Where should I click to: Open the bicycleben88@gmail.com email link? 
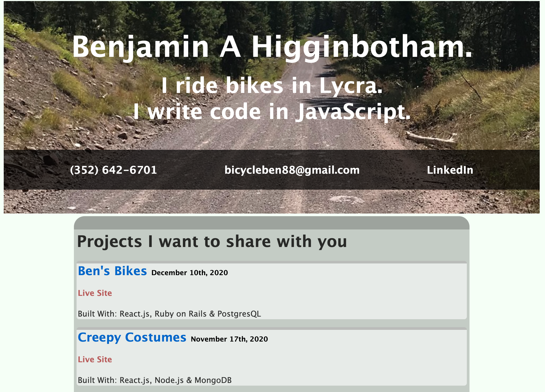tap(292, 170)
